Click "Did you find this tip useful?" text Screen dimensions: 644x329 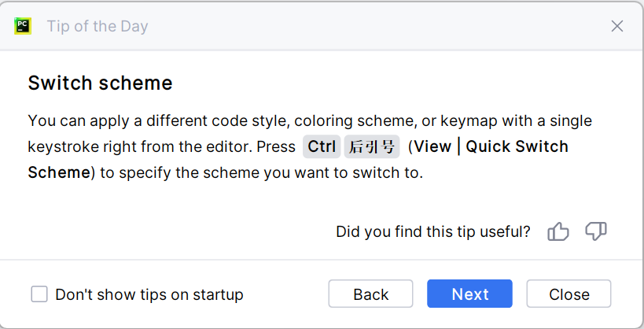tap(432, 231)
